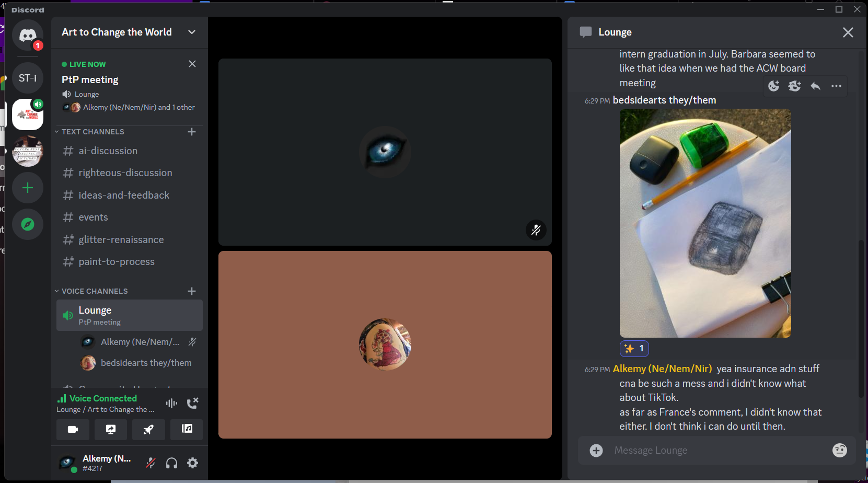Close the Lounge chat panel

[x=848, y=32]
